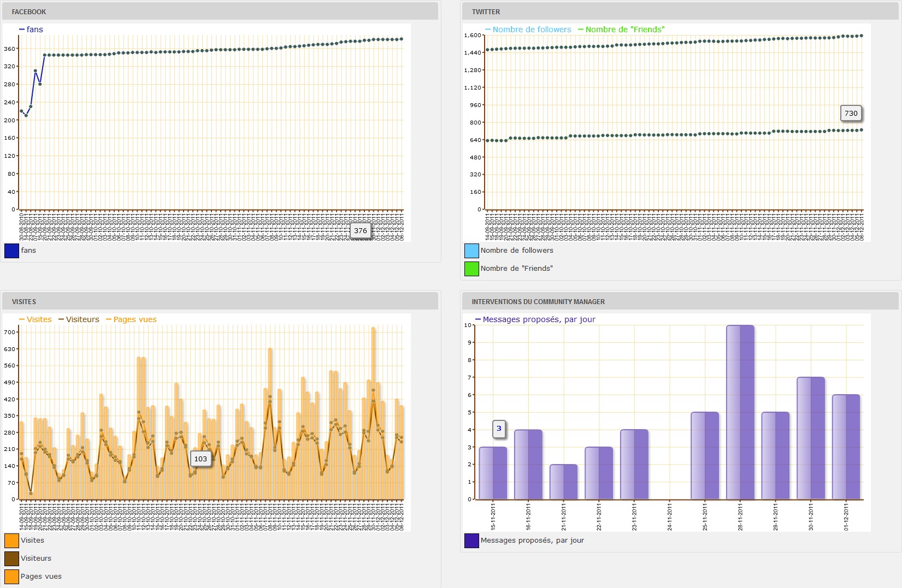Viewport: 902px width, 588px height.
Task: Click the 24-11-2011 date label on x-axis
Action: (670, 517)
